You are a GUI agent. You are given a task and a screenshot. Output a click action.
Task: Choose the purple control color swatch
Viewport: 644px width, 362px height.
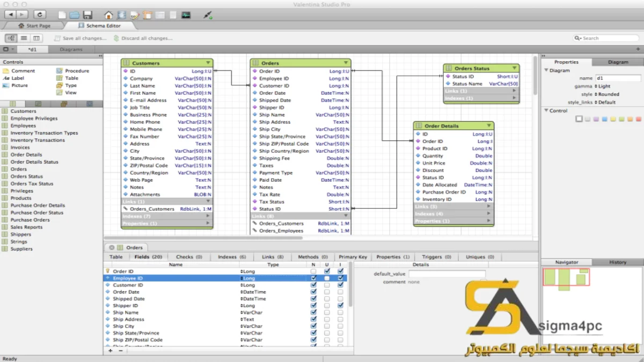(x=596, y=119)
